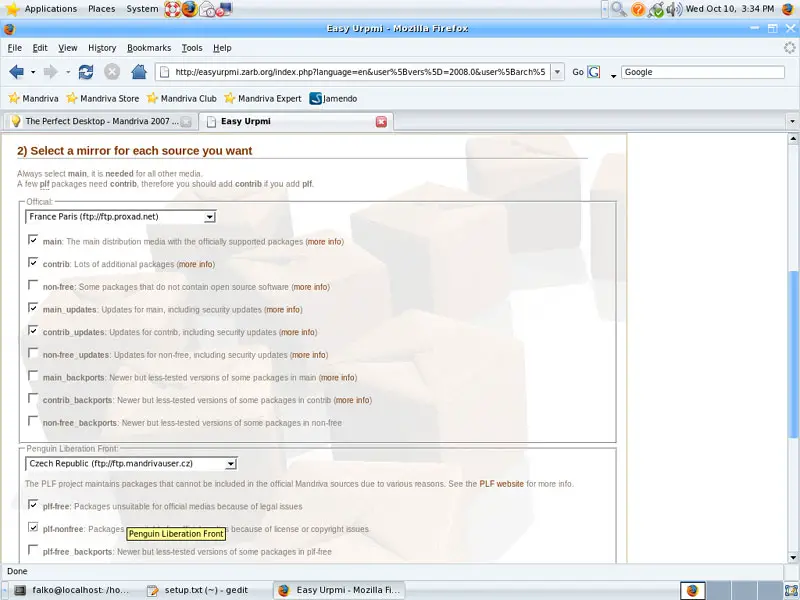
Task: Click the Google search engine icon
Action: pyautogui.click(x=594, y=72)
